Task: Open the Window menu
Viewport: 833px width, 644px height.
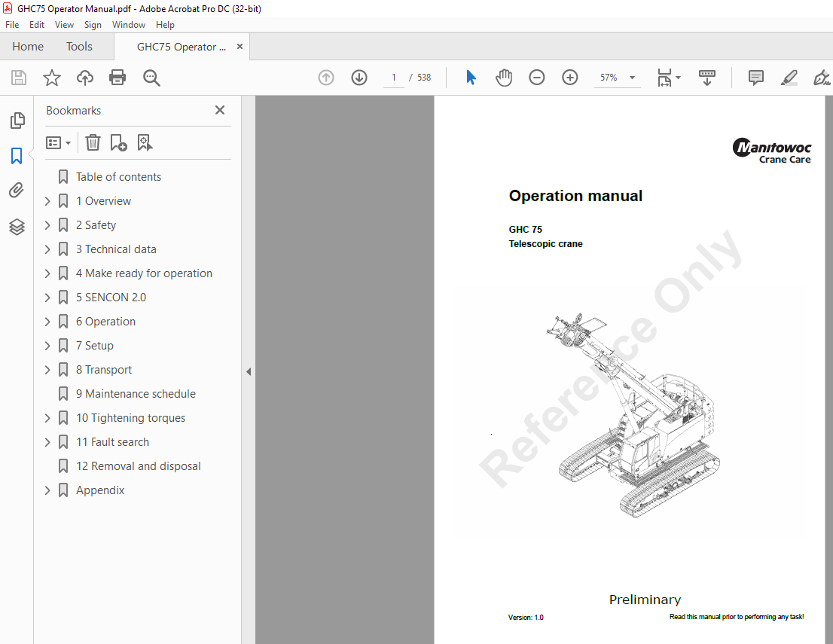Action: pyautogui.click(x=129, y=24)
